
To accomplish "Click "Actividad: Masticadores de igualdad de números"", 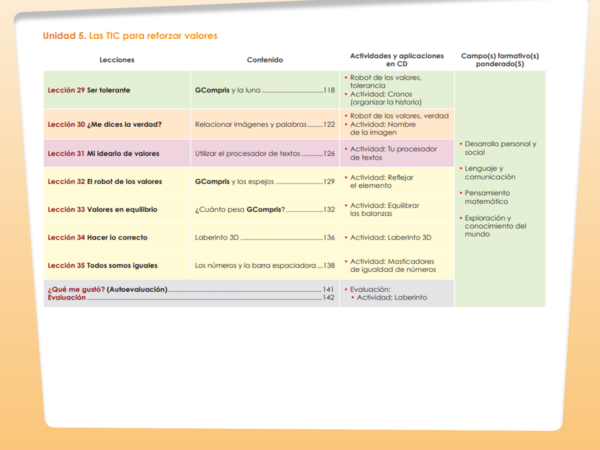I will [390, 265].
